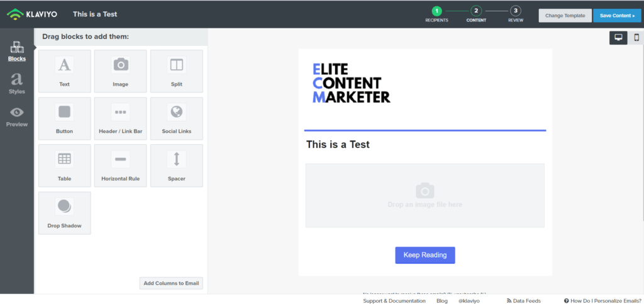Click the Change Template button

coord(565,16)
